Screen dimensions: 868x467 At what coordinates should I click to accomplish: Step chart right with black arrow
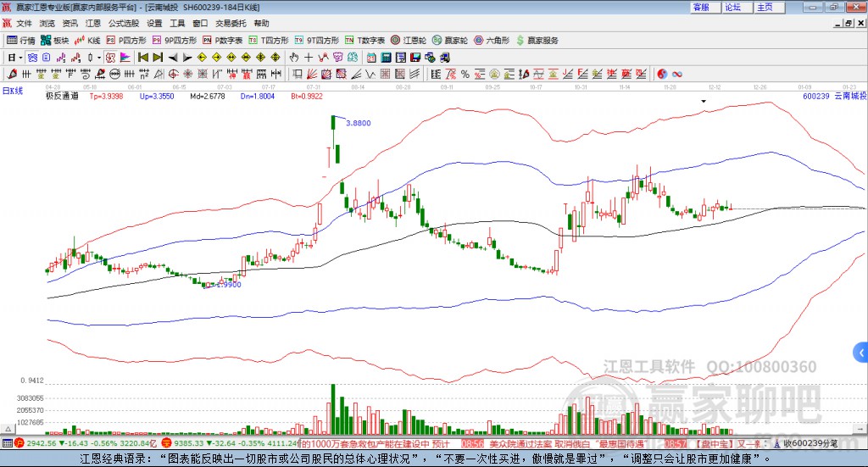(187, 58)
